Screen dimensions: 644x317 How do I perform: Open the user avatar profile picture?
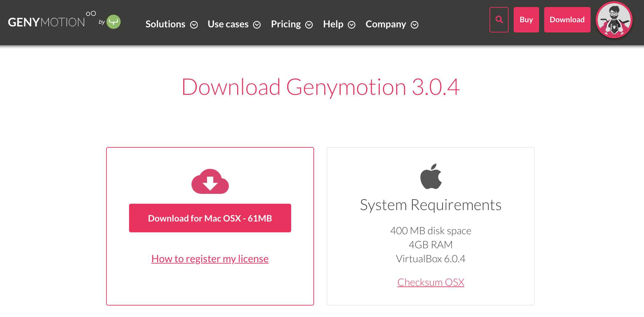[614, 20]
